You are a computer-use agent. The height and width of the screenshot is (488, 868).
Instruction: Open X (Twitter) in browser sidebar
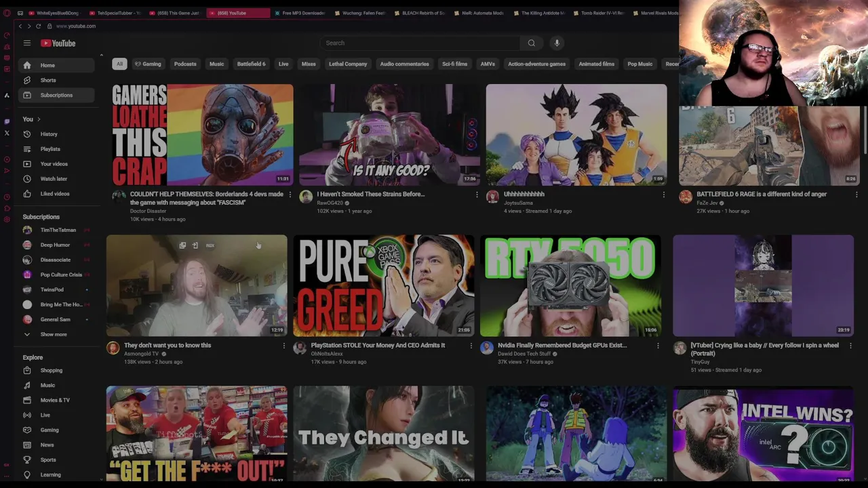click(x=7, y=133)
